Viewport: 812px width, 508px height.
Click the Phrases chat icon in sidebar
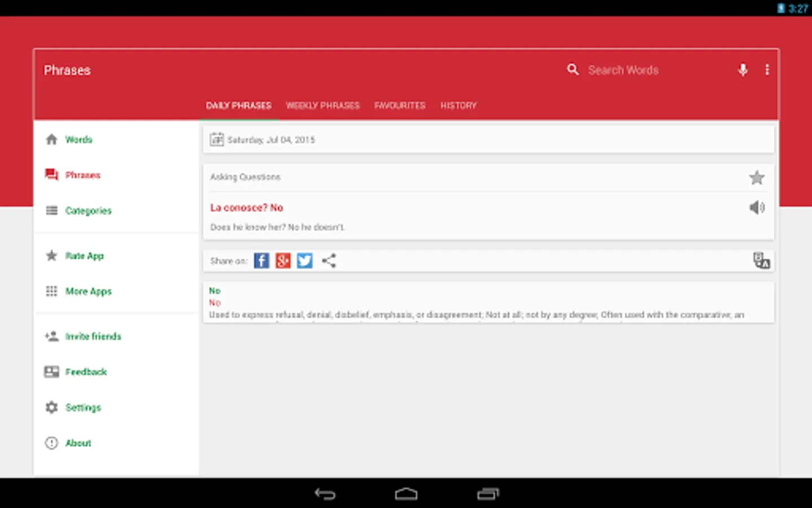pyautogui.click(x=51, y=175)
